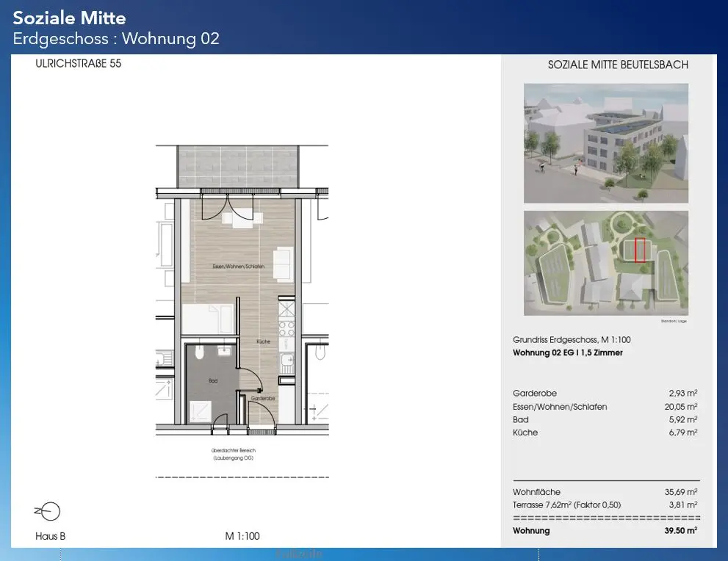Select the 'ULRICHSTRAßE 55' address text
728x561 pixels.
78,64
